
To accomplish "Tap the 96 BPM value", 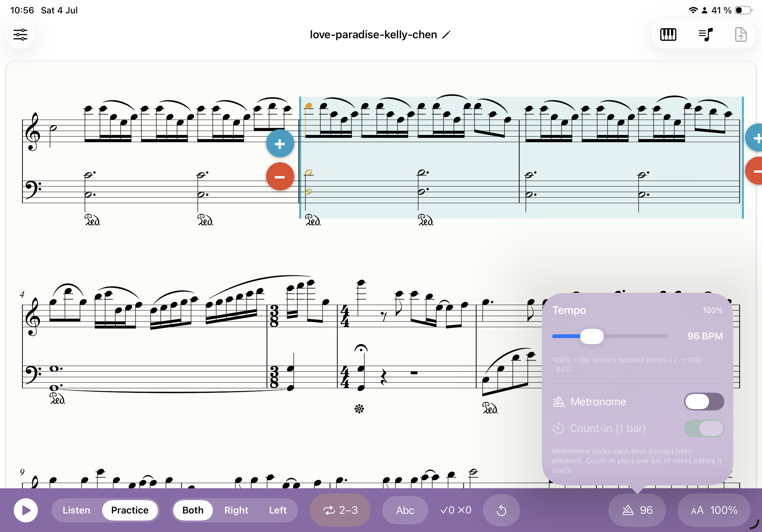I will pyautogui.click(x=705, y=336).
